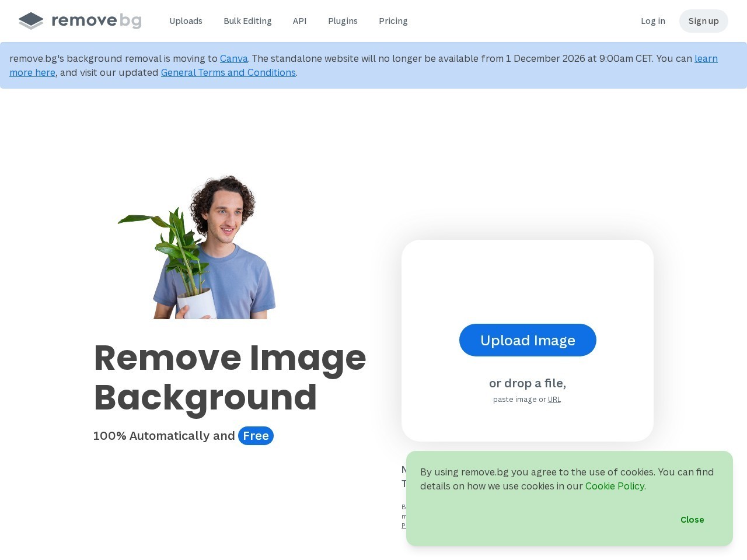Screen dimensions: 747x560
Task: Open General Terms and Conditions link
Action: pos(228,72)
